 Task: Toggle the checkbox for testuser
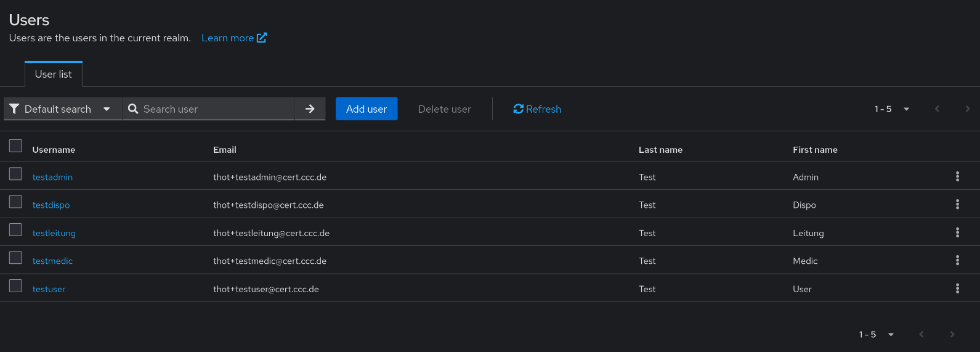point(16,286)
